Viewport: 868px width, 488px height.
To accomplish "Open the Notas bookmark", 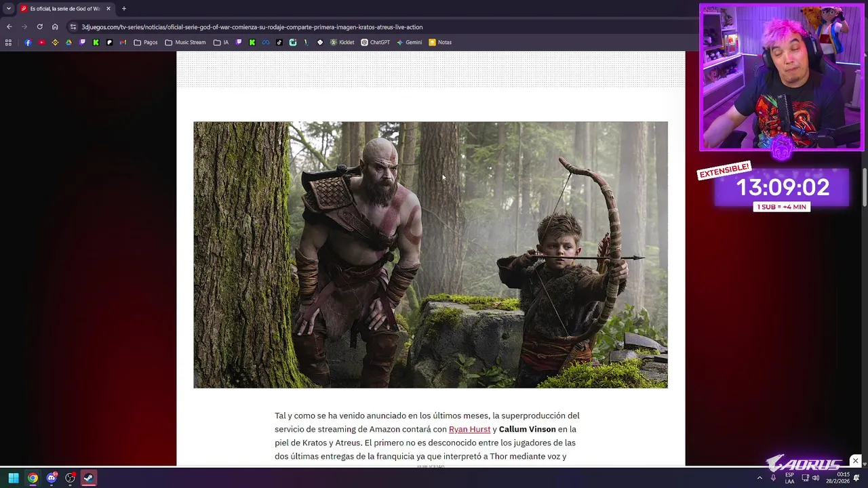I will pos(440,42).
